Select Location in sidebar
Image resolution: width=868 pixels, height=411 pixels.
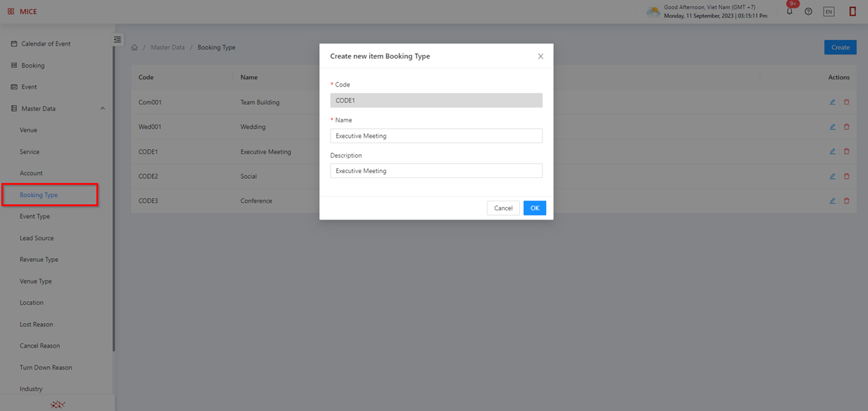(x=32, y=303)
